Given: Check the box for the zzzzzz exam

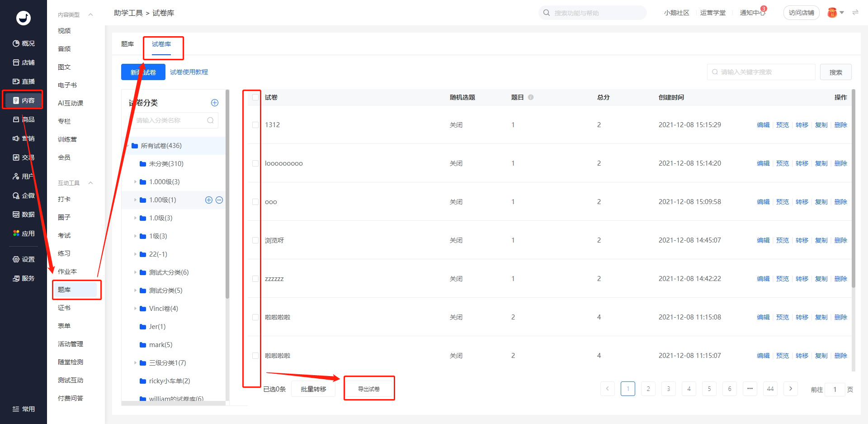Looking at the screenshot, I should [x=255, y=279].
